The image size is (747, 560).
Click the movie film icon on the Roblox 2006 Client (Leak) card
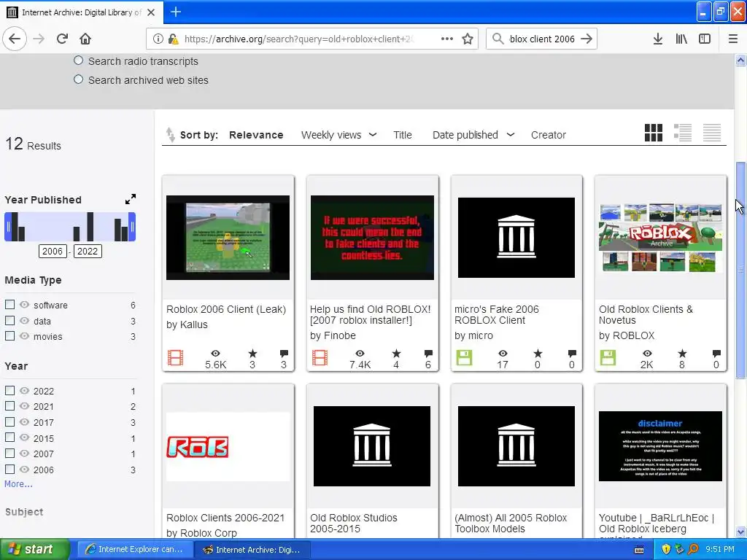175,357
